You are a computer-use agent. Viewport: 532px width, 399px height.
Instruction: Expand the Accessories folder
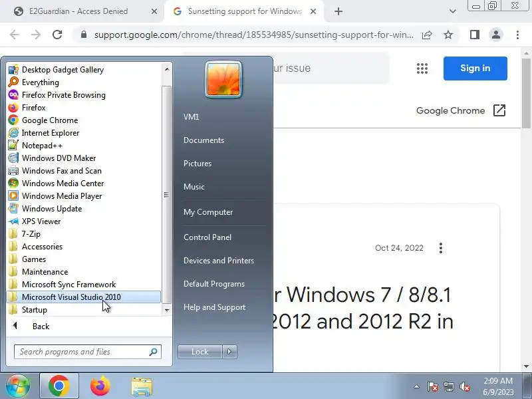[x=84, y=246]
